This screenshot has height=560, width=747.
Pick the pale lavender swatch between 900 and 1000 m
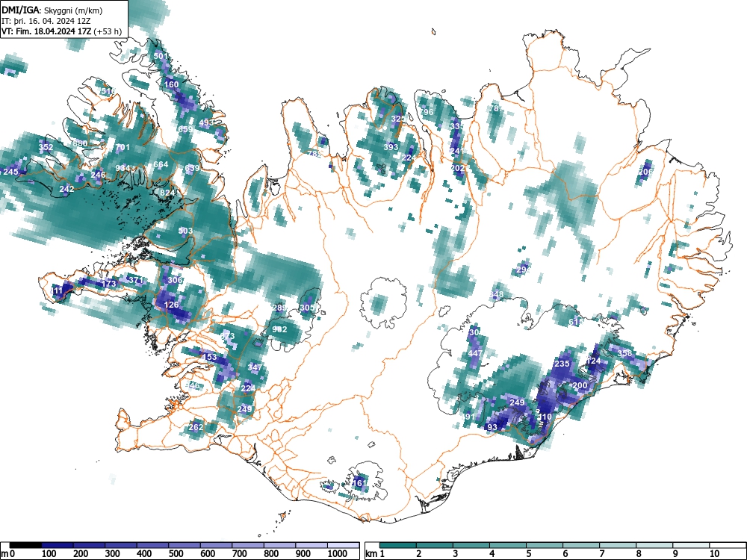click(311, 545)
